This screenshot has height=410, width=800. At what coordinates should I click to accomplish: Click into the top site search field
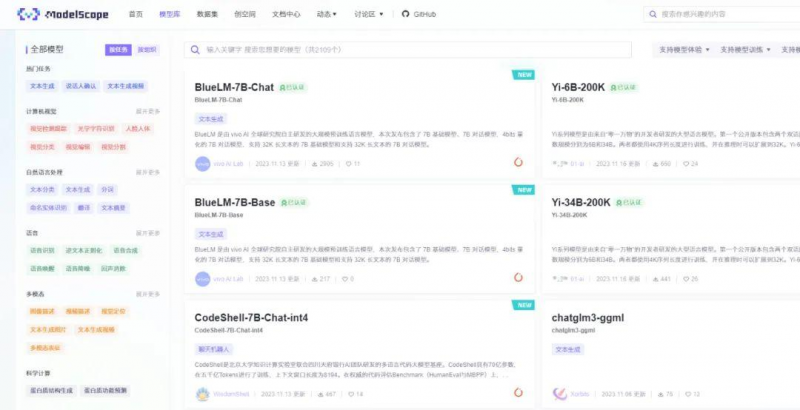(722, 14)
